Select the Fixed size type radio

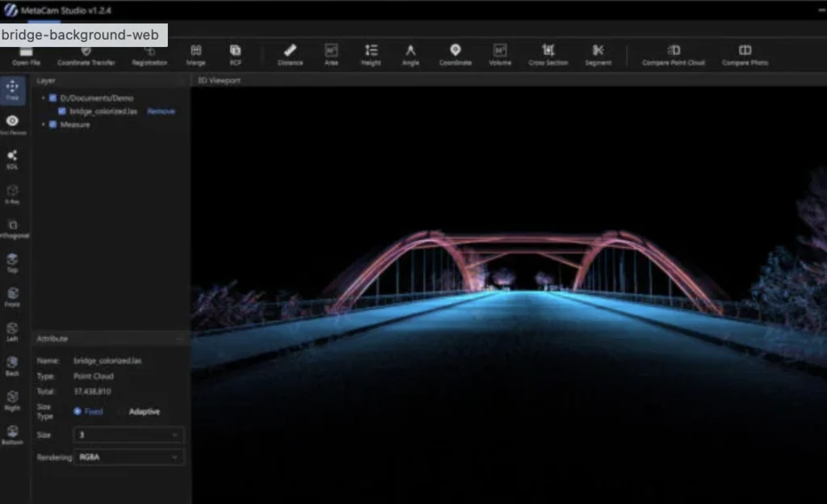tap(78, 411)
